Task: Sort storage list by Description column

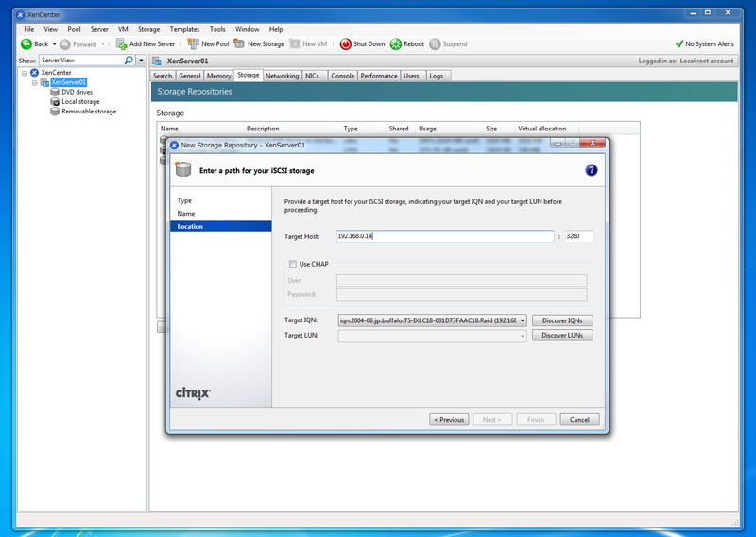Action: 292,129
